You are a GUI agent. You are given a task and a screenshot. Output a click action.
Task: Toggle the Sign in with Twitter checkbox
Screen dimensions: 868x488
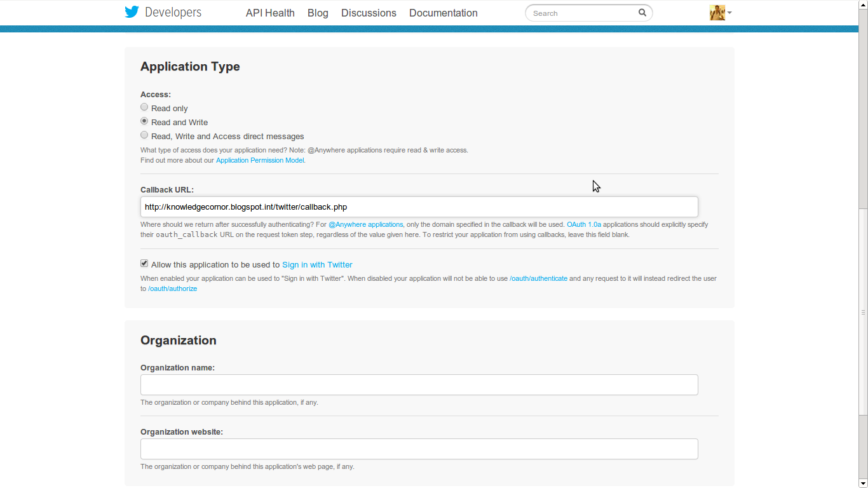[x=144, y=264]
